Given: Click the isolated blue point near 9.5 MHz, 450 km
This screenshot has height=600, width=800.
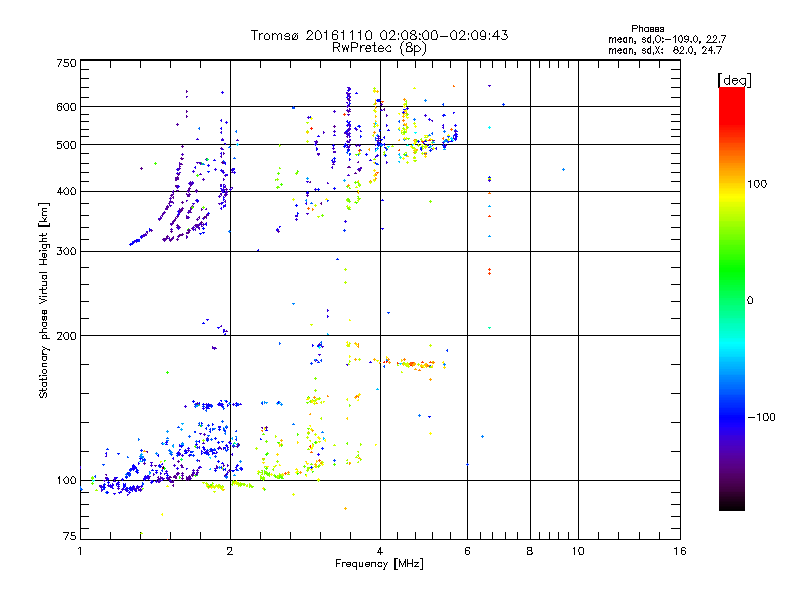Looking at the screenshot, I should click(563, 169).
